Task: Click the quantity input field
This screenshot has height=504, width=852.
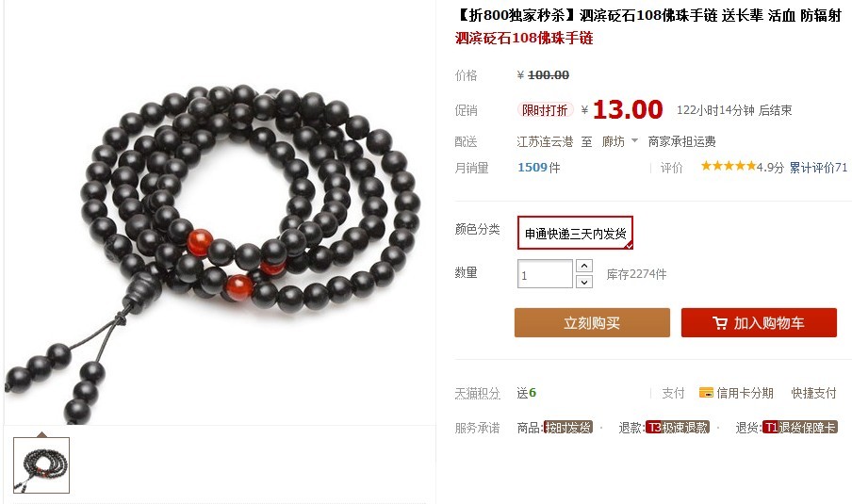Action: (x=545, y=274)
